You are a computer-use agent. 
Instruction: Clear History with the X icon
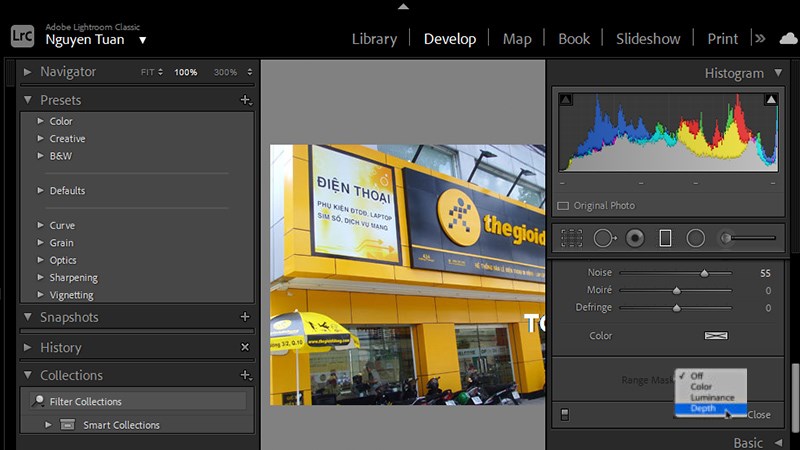point(245,347)
